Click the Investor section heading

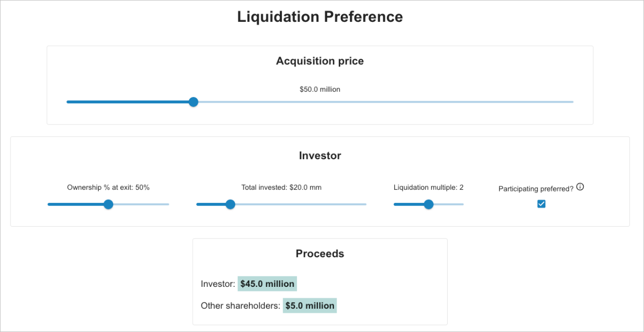tap(320, 155)
